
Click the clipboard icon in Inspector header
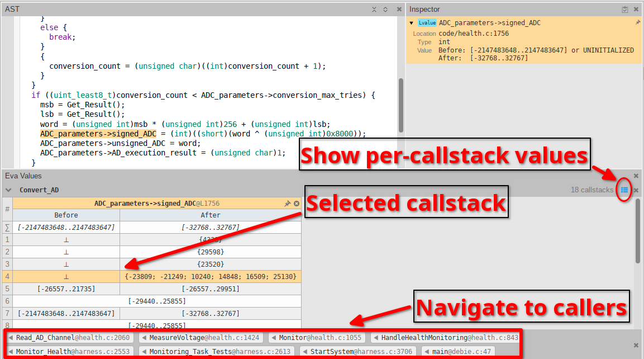pos(624,10)
